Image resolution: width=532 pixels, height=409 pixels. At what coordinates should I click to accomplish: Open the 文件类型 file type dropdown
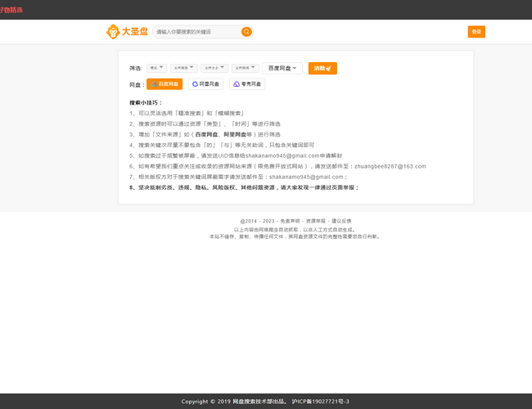point(184,68)
